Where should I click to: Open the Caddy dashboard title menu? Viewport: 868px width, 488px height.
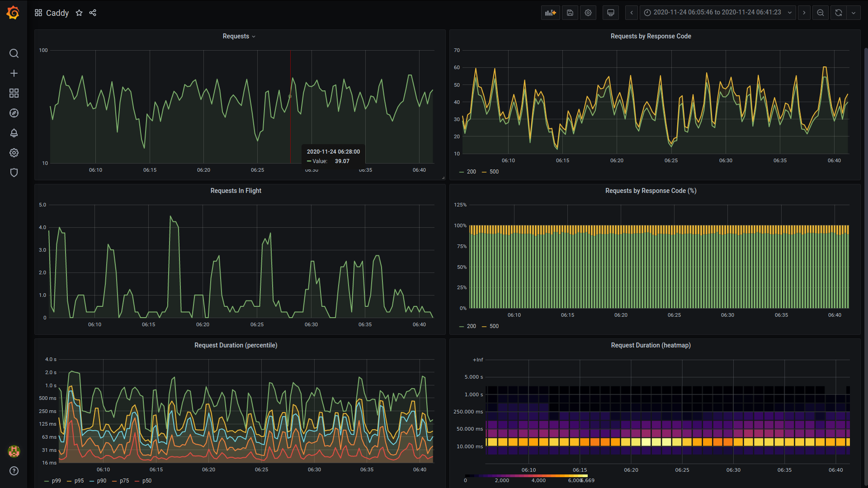click(57, 13)
